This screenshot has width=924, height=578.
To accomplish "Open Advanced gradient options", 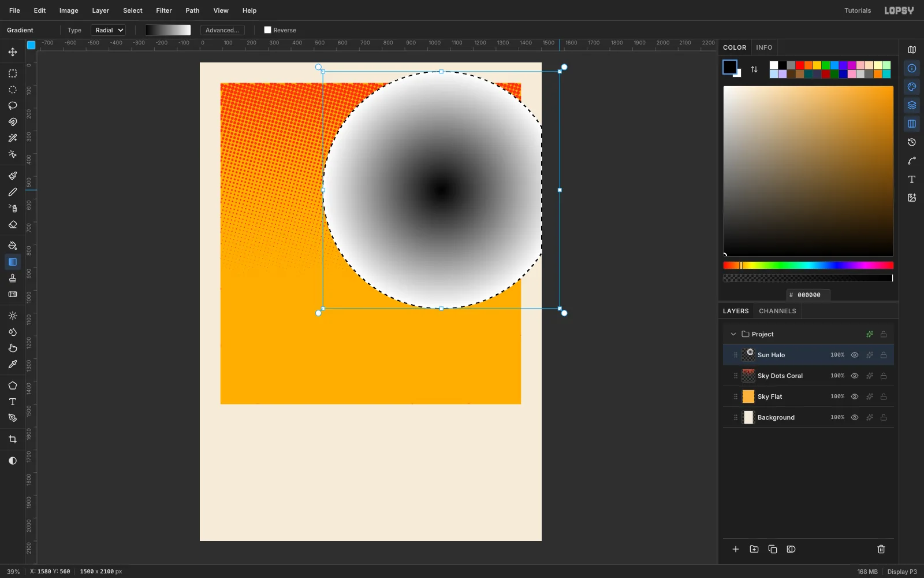I will (222, 30).
